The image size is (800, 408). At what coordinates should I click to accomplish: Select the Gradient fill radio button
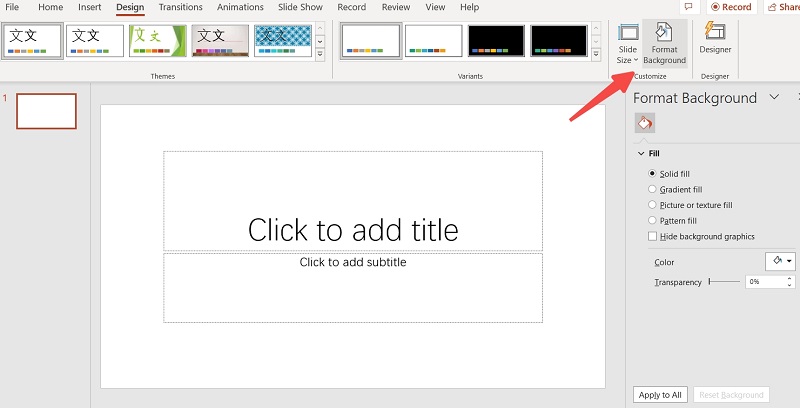pyautogui.click(x=653, y=189)
